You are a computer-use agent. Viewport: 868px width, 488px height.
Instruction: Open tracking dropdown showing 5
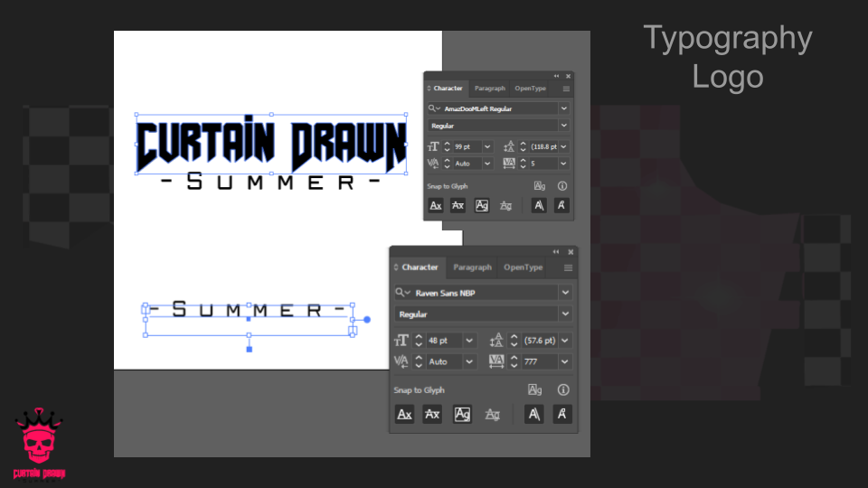(563, 164)
